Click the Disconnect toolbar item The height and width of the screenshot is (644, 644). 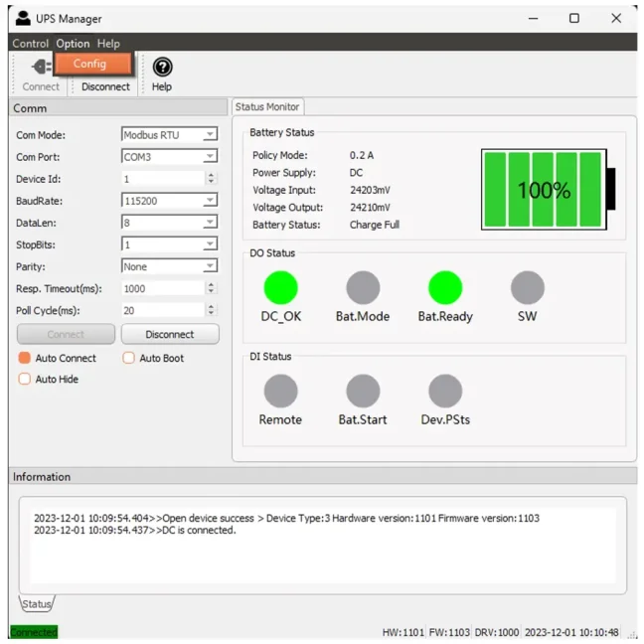coord(105,86)
